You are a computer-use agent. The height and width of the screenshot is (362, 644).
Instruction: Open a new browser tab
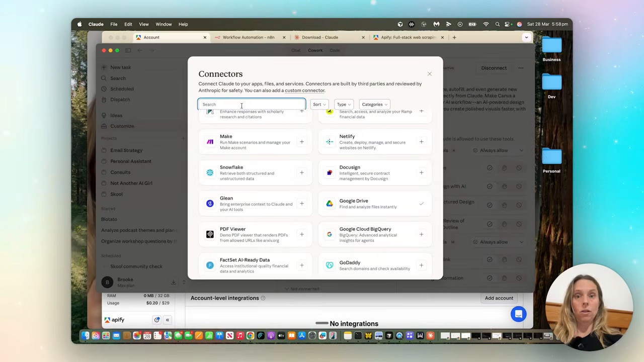(454, 37)
